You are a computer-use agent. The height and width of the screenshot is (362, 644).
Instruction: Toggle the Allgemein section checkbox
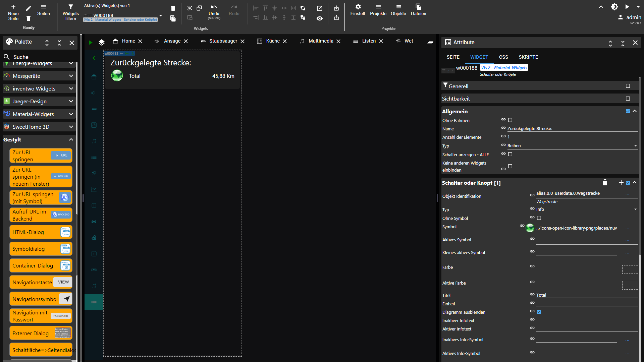point(628,111)
